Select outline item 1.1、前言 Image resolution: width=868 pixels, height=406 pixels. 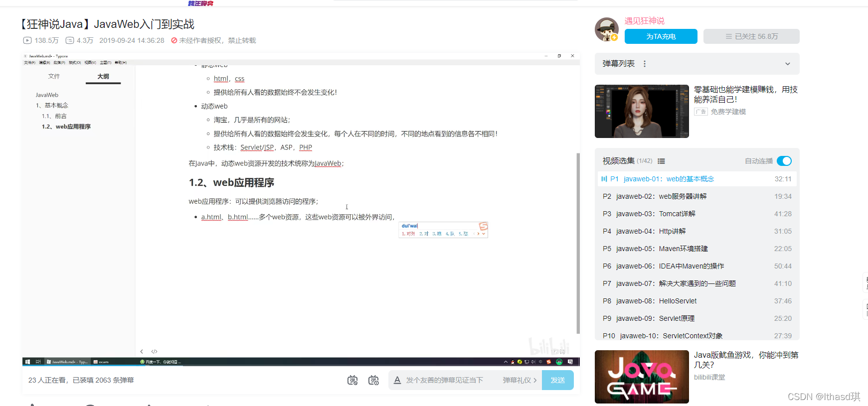(x=54, y=116)
